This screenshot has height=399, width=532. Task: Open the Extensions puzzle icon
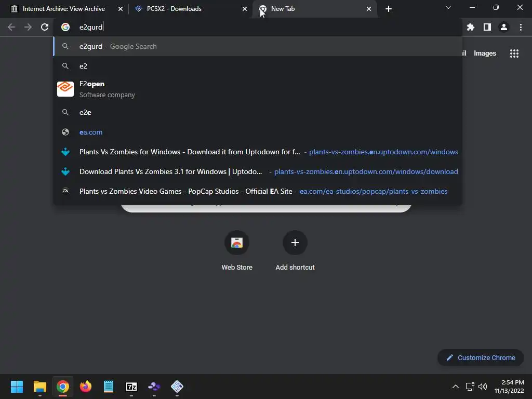pyautogui.click(x=471, y=27)
